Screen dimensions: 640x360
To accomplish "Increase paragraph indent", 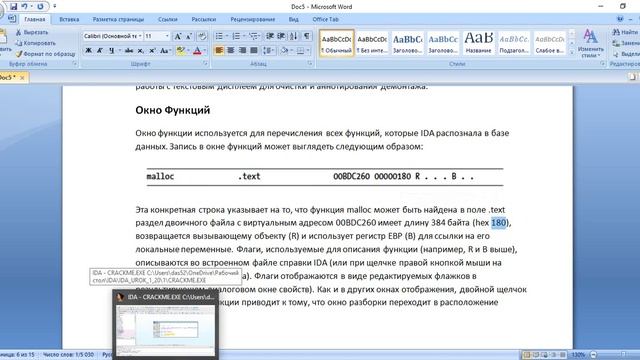I will [x=281, y=36].
